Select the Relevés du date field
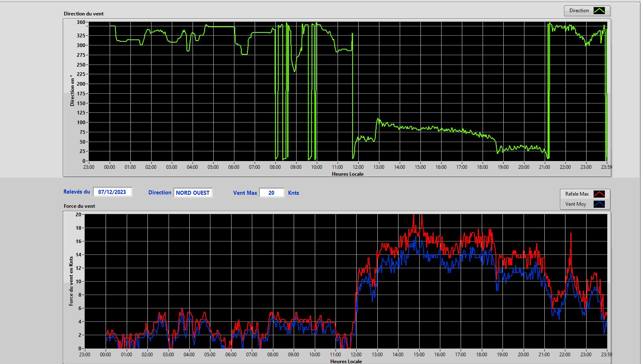 [112, 192]
